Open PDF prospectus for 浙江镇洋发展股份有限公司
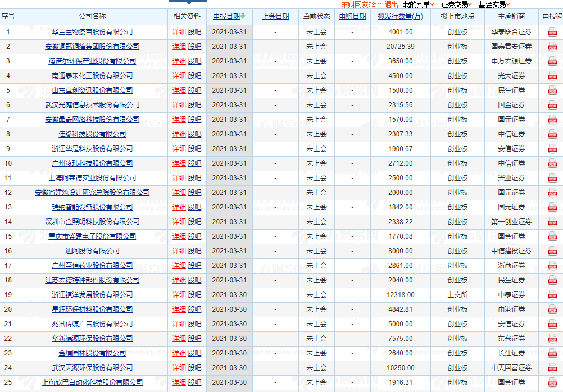Image resolution: width=563 pixels, height=392 pixels. [552, 295]
